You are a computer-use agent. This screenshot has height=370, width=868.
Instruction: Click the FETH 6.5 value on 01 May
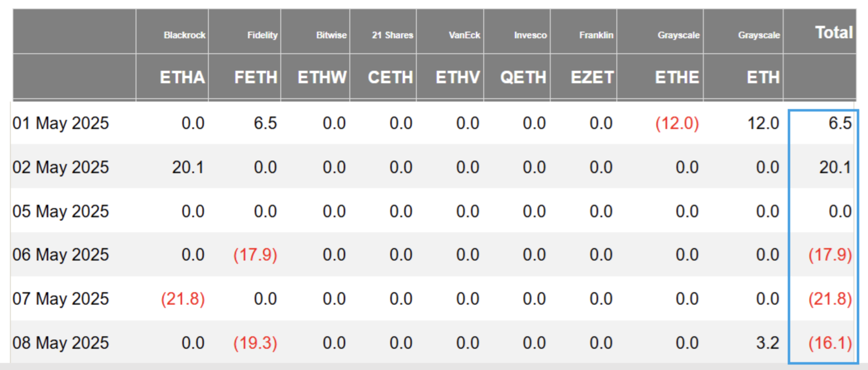click(x=265, y=124)
